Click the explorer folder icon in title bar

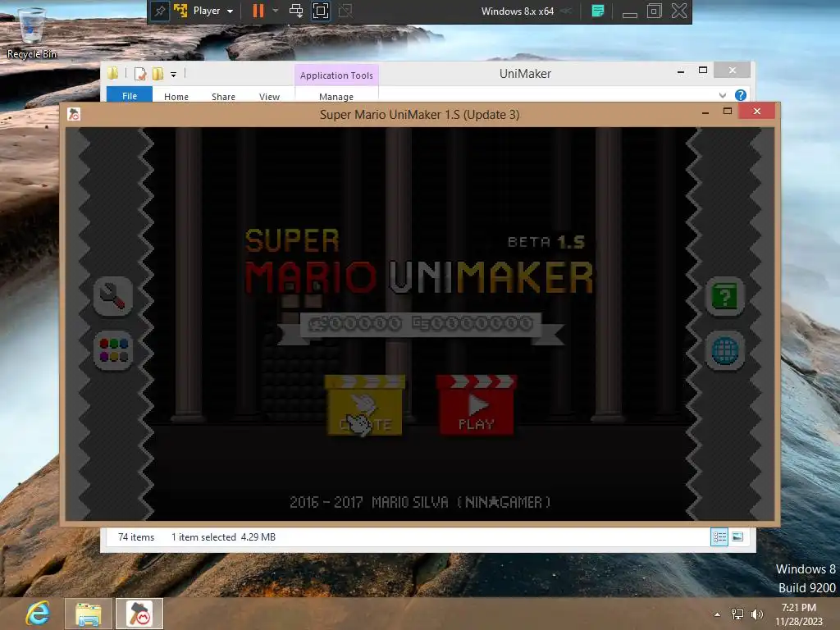click(x=113, y=73)
